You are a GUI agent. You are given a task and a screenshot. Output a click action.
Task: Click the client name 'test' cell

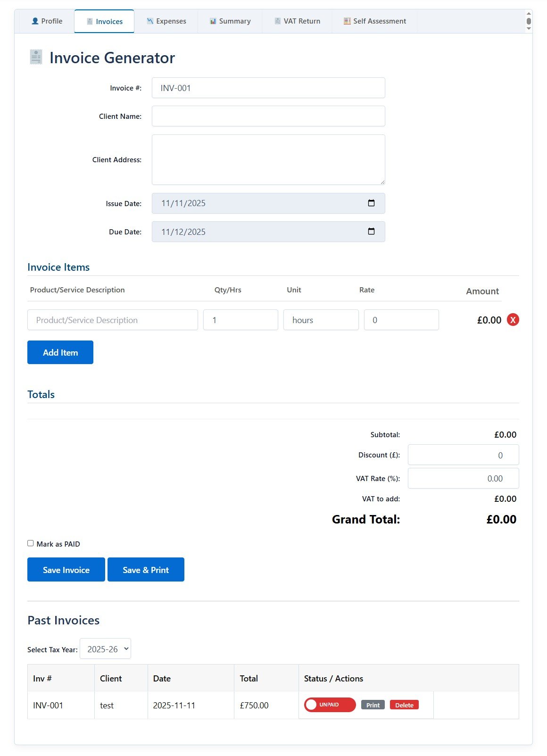[x=121, y=705]
